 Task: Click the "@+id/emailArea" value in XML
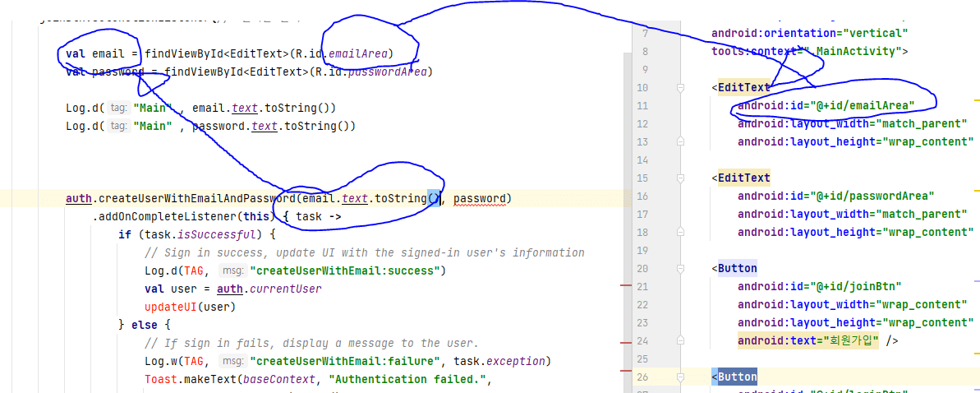tap(862, 106)
